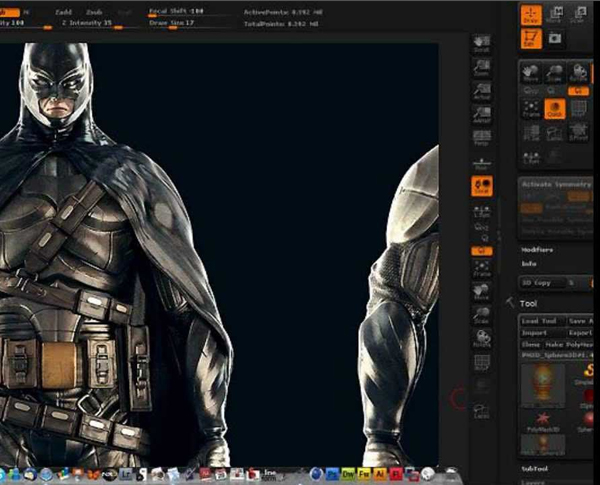Set Actual size on the right shelf
The height and width of the screenshot is (485, 600).
[482, 92]
